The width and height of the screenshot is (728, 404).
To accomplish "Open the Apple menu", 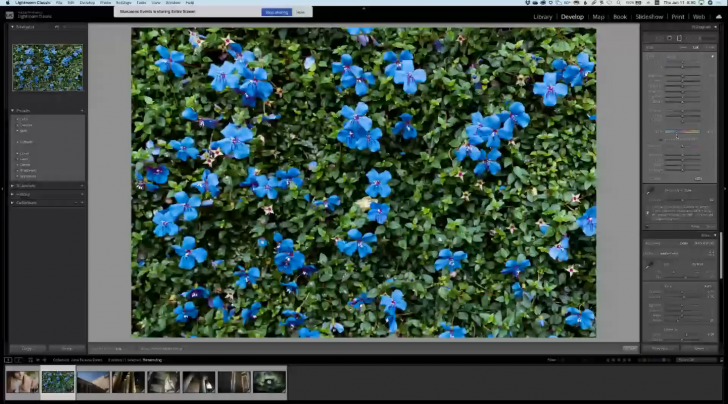I will (7, 3).
